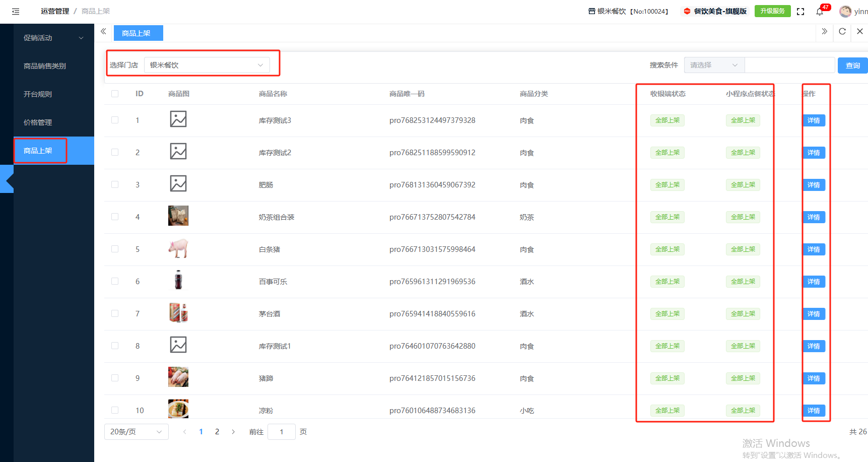Open the 选择门店 store dropdown
The width and height of the screenshot is (868, 462).
207,65
